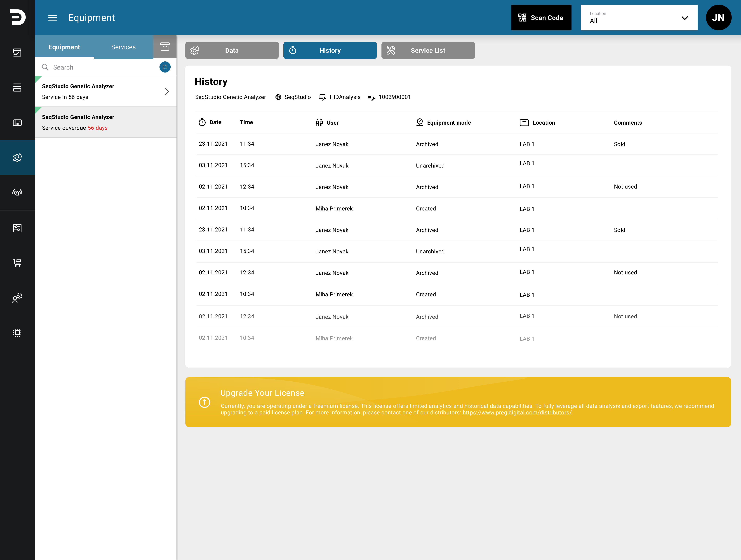Open the Data tab
741x560 pixels.
[232, 51]
